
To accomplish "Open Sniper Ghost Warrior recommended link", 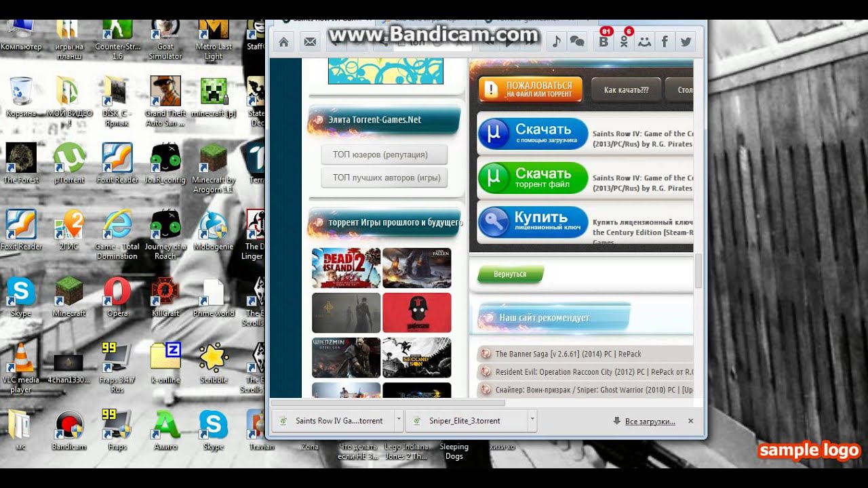I will (x=594, y=390).
